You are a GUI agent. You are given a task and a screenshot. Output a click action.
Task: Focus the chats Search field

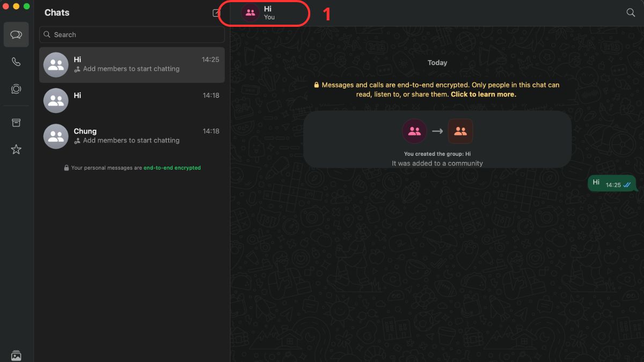(132, 34)
